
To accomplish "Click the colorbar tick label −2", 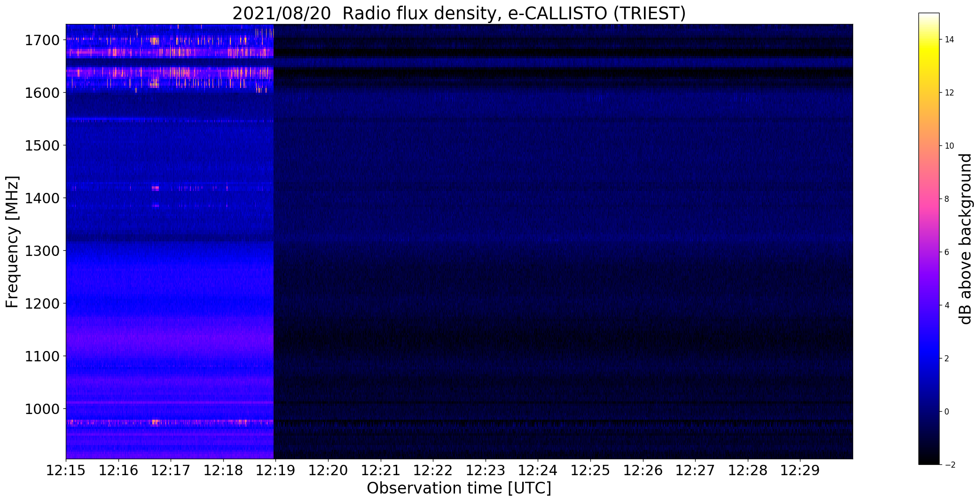I will point(949,465).
